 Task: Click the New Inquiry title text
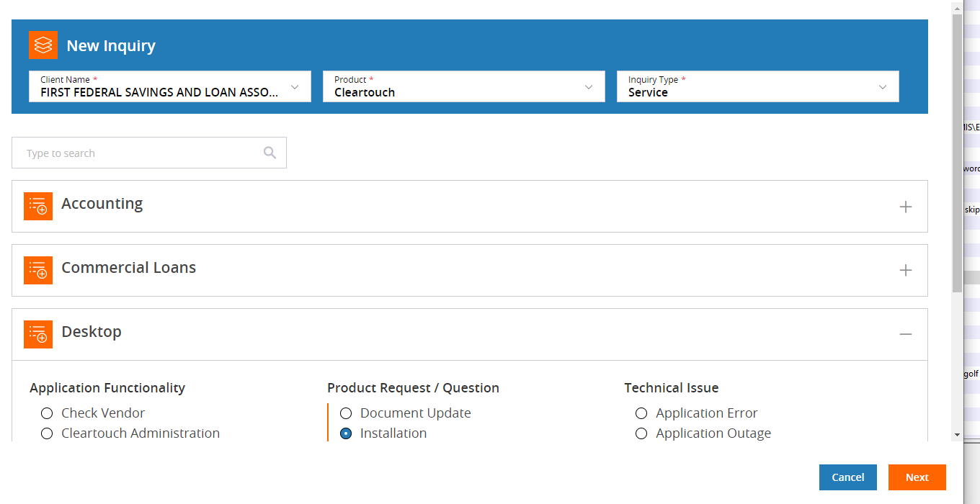pyautogui.click(x=111, y=46)
